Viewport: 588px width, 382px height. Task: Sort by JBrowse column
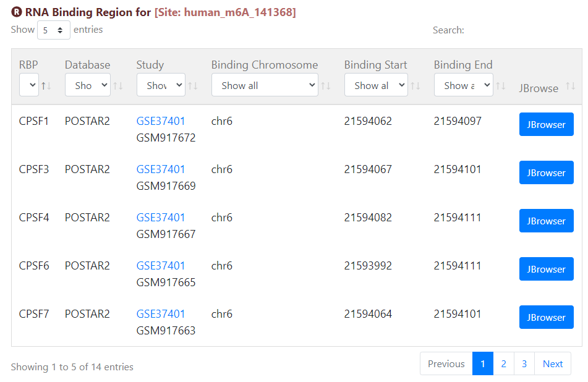point(570,86)
